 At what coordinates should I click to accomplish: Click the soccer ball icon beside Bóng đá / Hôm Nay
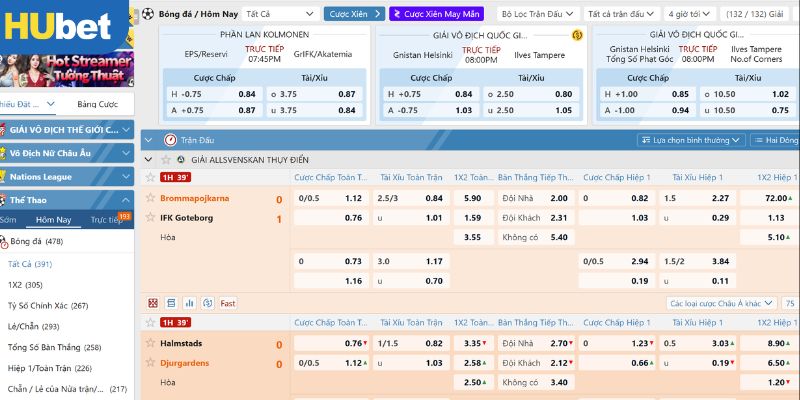point(148,14)
